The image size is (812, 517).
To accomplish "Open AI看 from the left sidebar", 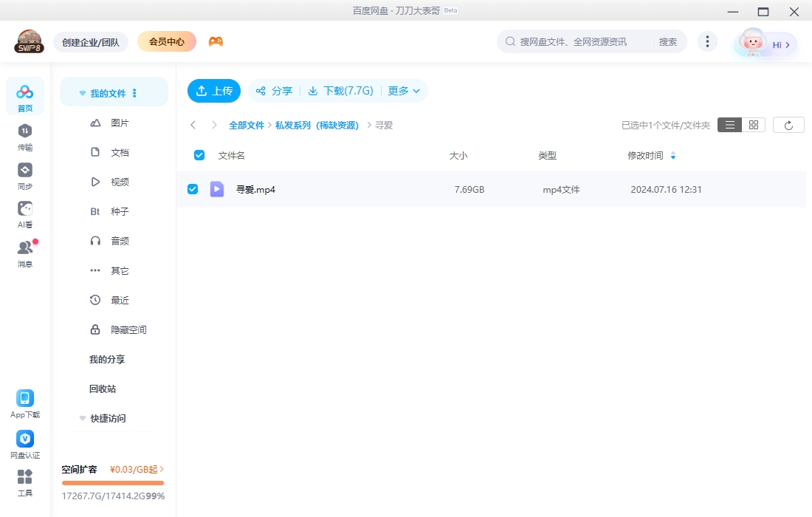I will click(25, 213).
